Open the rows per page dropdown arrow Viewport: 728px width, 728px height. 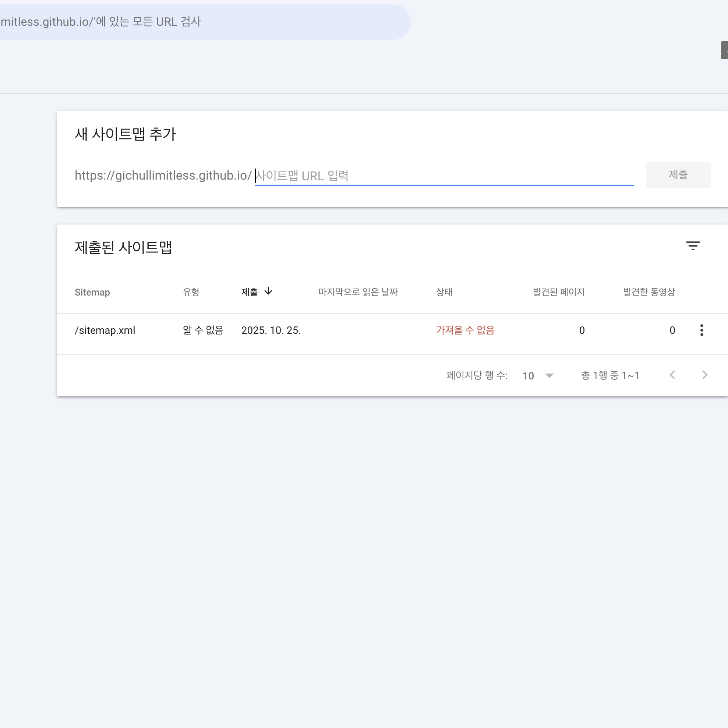click(549, 375)
